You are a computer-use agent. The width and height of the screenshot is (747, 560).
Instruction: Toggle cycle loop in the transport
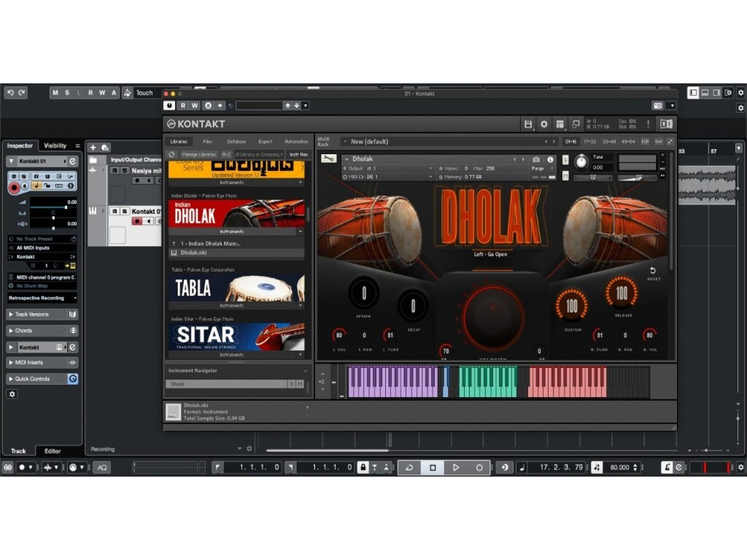tap(409, 467)
